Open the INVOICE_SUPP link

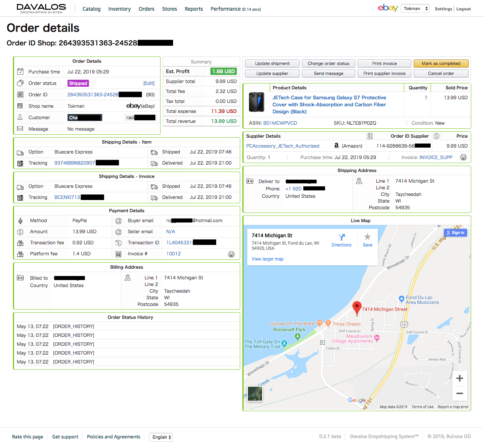tap(436, 158)
